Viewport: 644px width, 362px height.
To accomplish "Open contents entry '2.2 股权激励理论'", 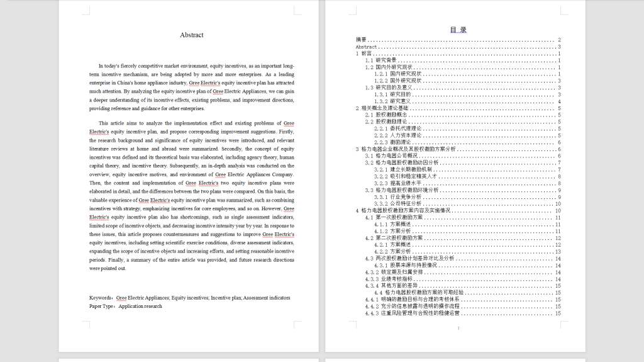I will point(463,122).
